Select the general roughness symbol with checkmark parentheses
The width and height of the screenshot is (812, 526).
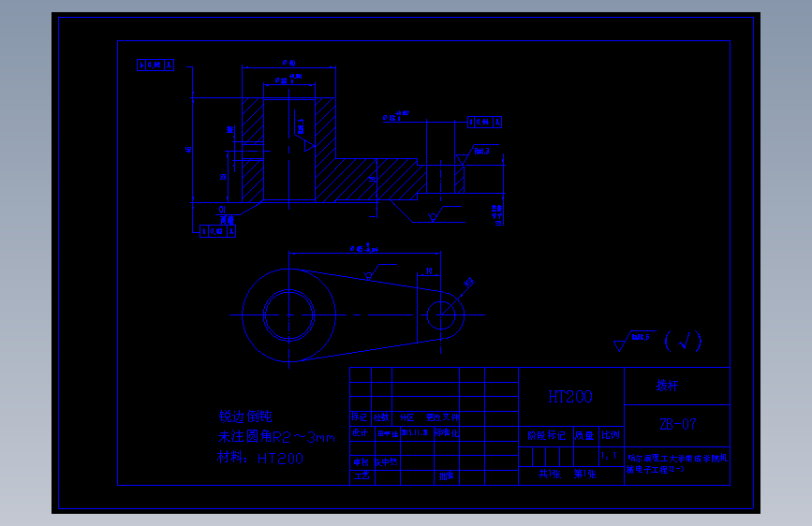click(657, 341)
